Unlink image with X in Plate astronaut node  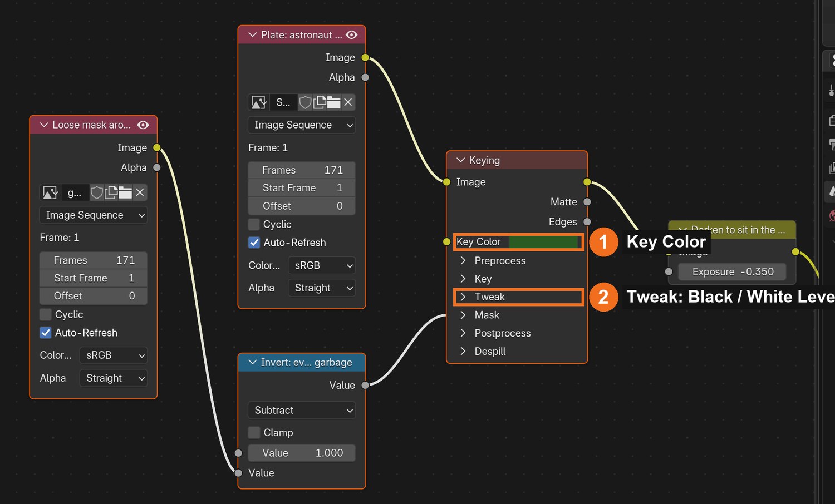coord(348,102)
